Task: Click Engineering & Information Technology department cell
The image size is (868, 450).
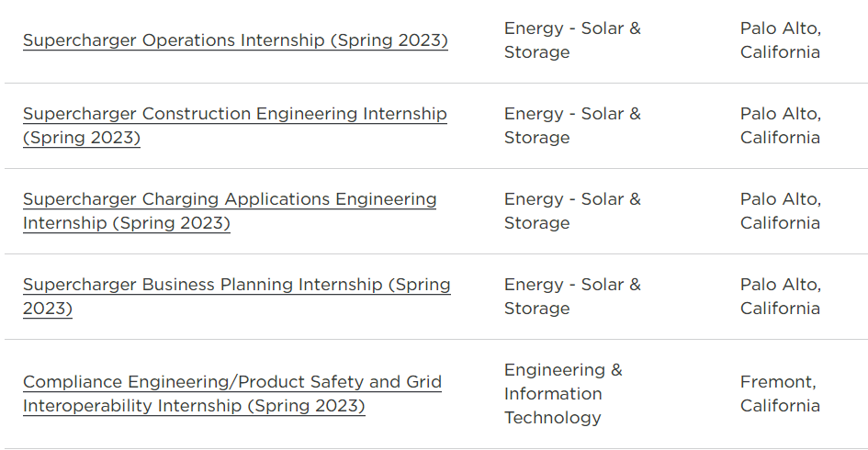Action: 564,394
